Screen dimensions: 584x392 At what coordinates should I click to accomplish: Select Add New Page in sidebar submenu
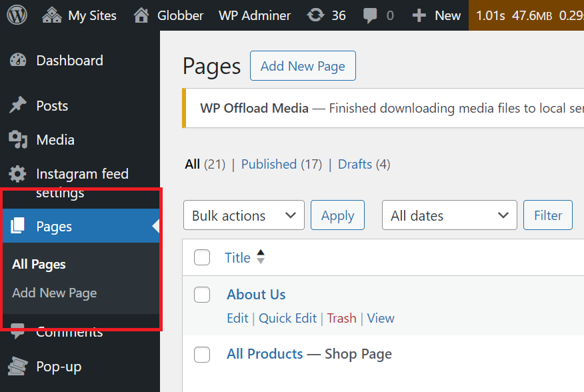(x=55, y=293)
